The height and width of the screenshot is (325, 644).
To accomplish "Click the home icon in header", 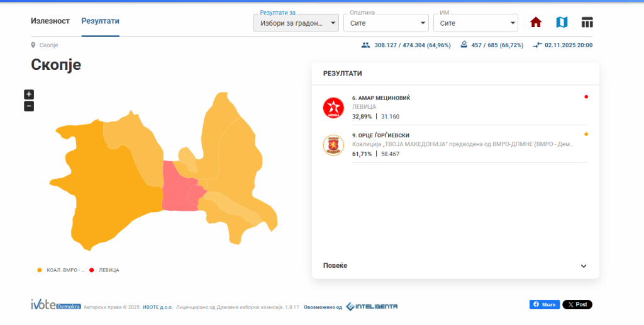I will coord(536,23).
